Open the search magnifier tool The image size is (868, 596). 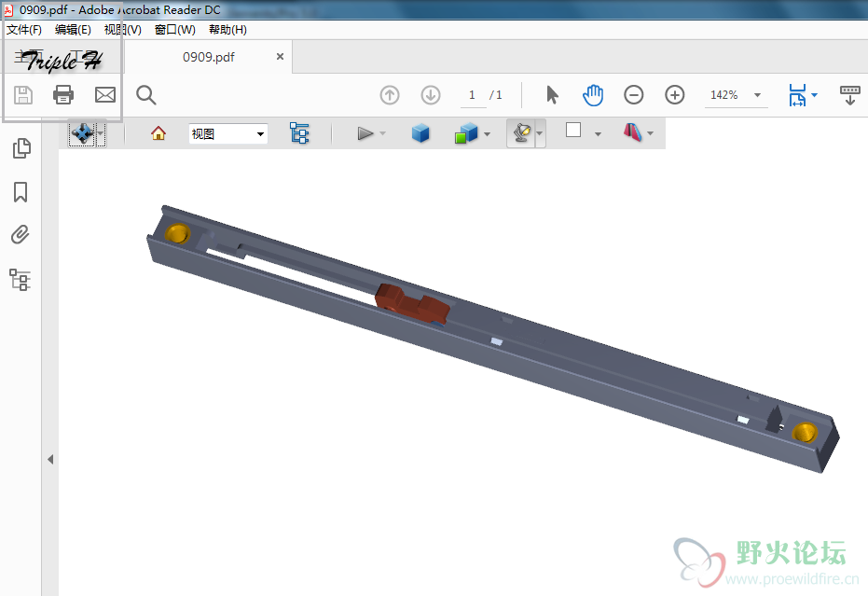tap(146, 95)
